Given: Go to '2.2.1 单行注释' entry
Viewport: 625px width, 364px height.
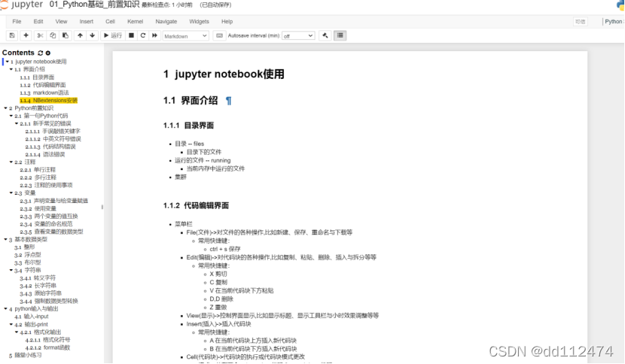Looking at the screenshot, I should tap(38, 170).
